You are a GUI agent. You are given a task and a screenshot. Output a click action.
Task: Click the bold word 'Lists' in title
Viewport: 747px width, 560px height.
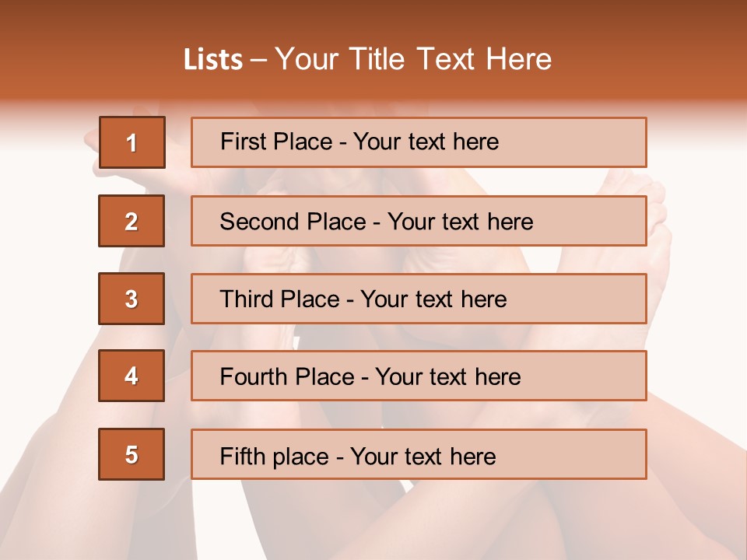(213, 60)
